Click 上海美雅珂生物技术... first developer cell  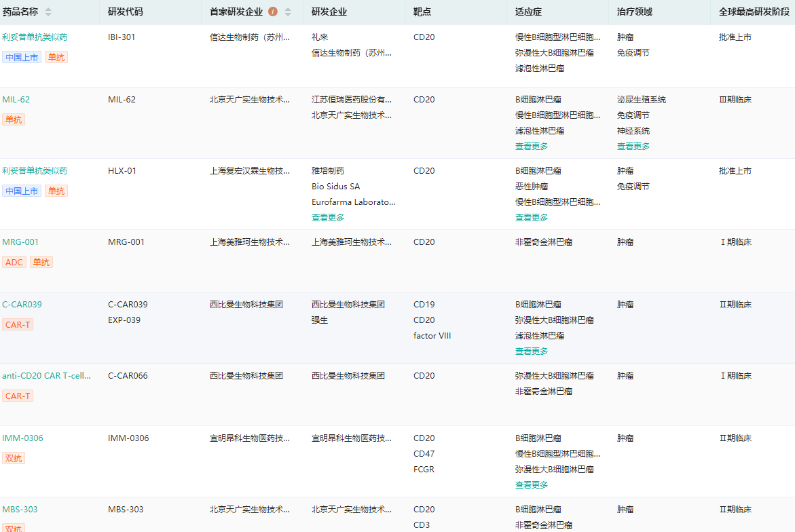click(250, 242)
